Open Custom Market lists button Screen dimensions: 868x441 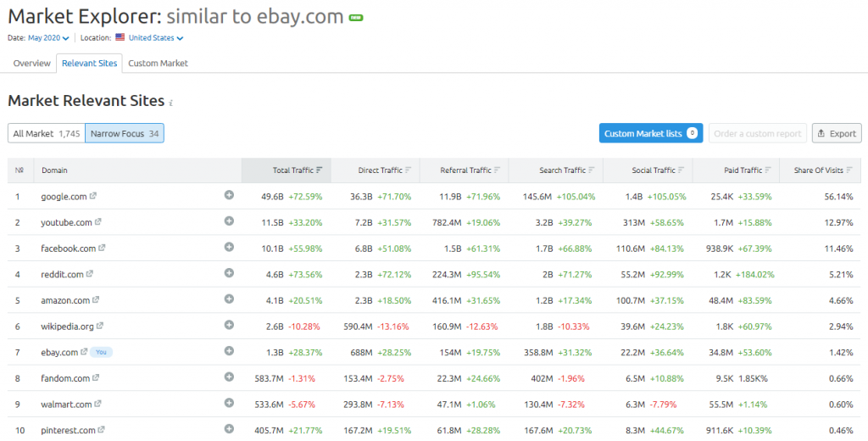pos(651,133)
